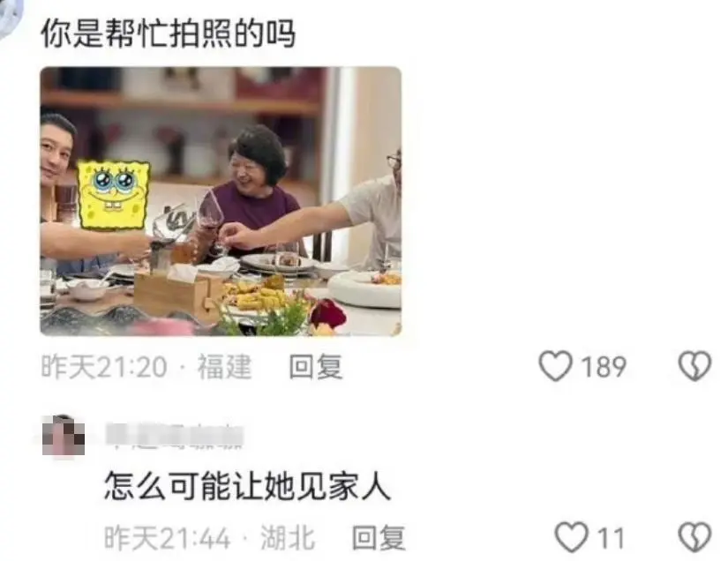Tap the 189 like count
Screen dimensions: 728x561
pyautogui.click(x=604, y=367)
